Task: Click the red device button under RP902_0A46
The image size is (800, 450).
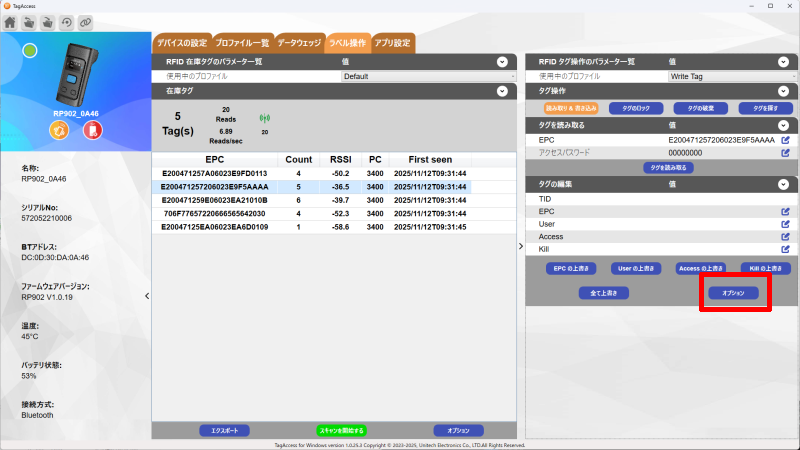Action: coord(91,131)
